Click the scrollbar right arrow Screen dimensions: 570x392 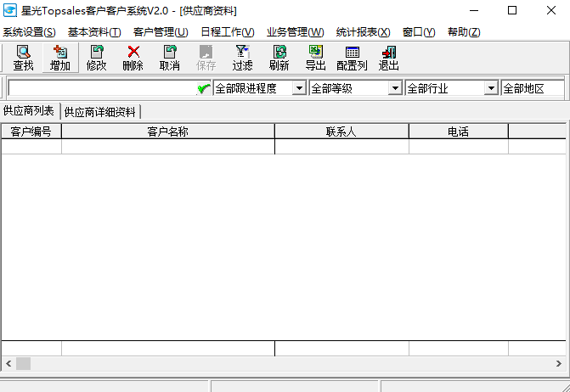(559, 363)
